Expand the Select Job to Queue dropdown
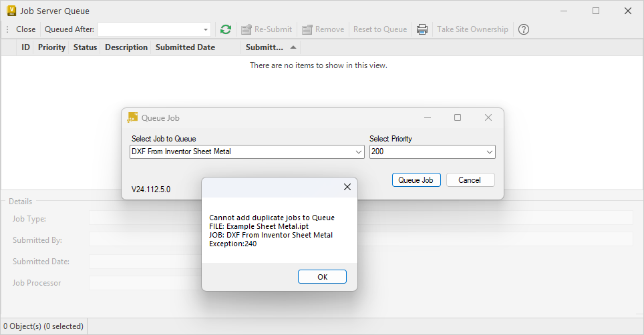Screen dimensions: 644x335 (x=359, y=151)
